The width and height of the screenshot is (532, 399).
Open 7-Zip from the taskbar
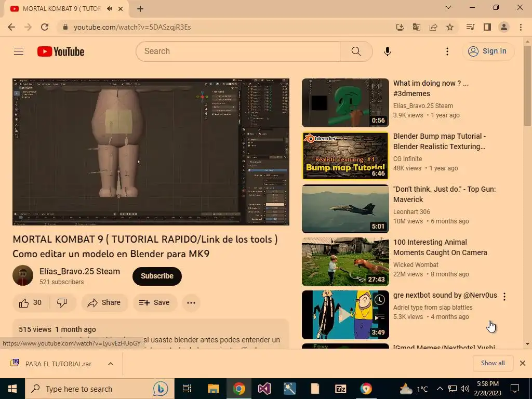coord(340,389)
